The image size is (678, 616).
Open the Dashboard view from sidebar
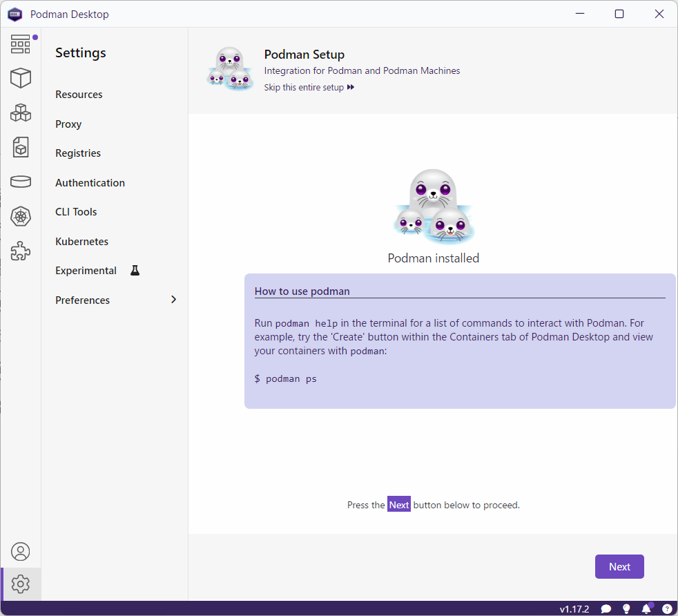(x=21, y=44)
